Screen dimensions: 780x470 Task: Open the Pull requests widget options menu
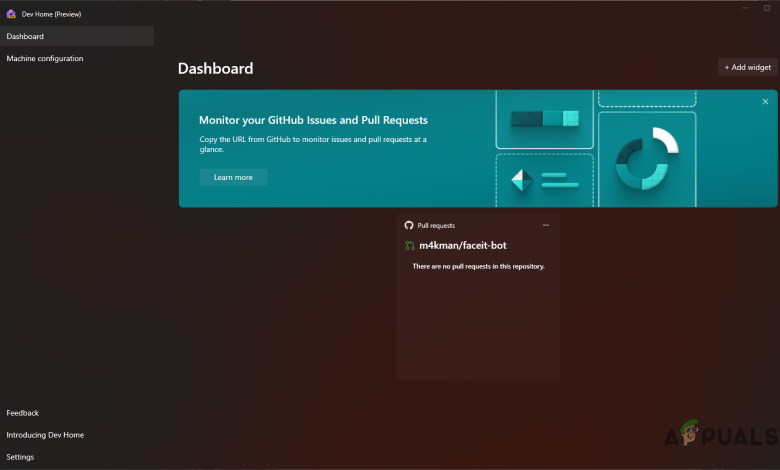(546, 225)
